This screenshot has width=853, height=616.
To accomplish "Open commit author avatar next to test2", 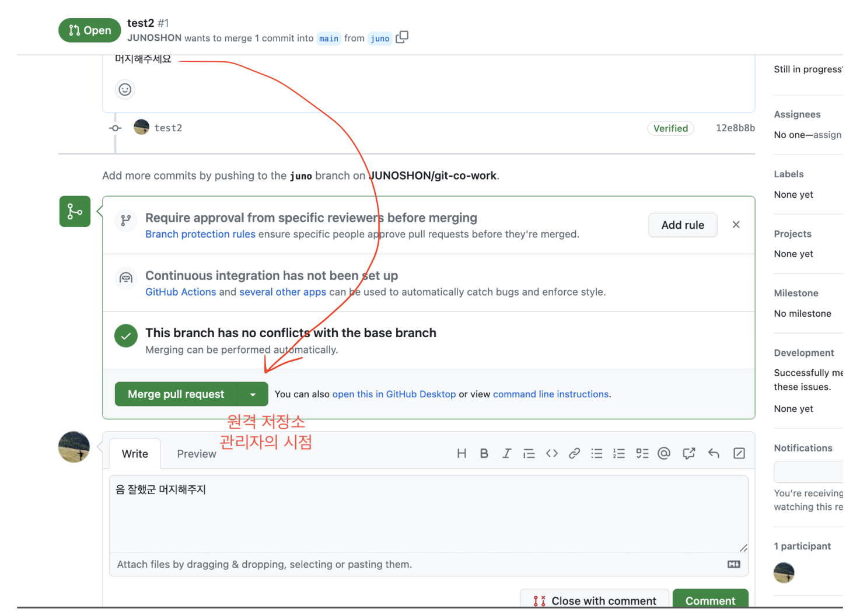I will click(141, 127).
